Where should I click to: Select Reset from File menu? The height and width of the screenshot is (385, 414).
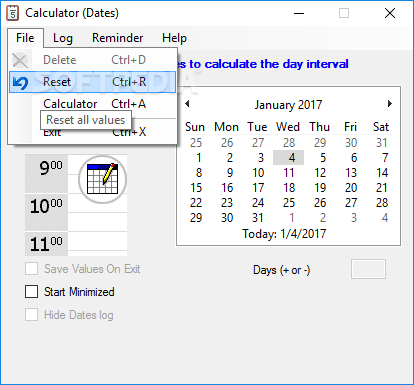tap(93, 82)
